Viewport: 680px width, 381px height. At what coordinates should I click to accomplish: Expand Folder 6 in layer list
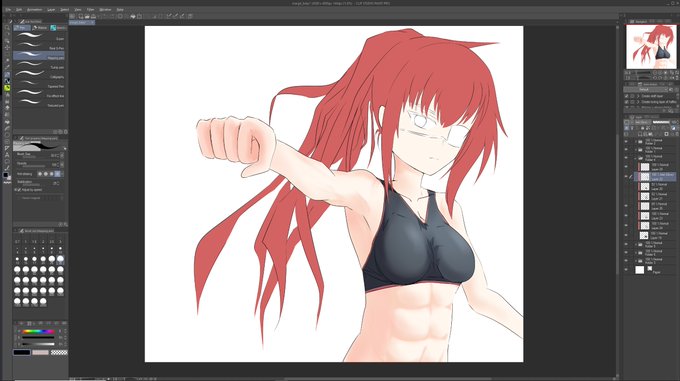[636, 253]
